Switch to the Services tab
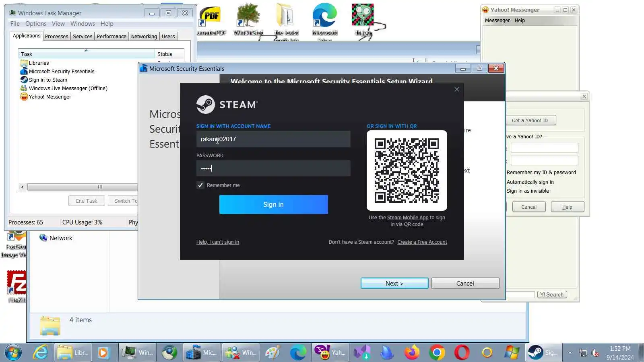Screen dimensions: 644x362 (83, 36)
